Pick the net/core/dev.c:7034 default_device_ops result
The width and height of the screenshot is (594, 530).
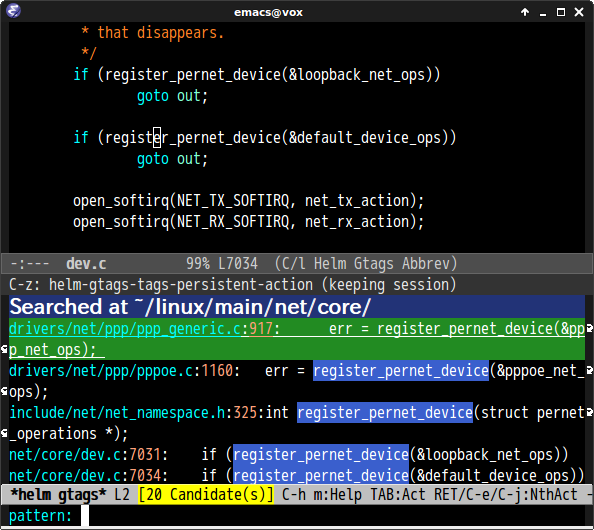click(x=297, y=475)
